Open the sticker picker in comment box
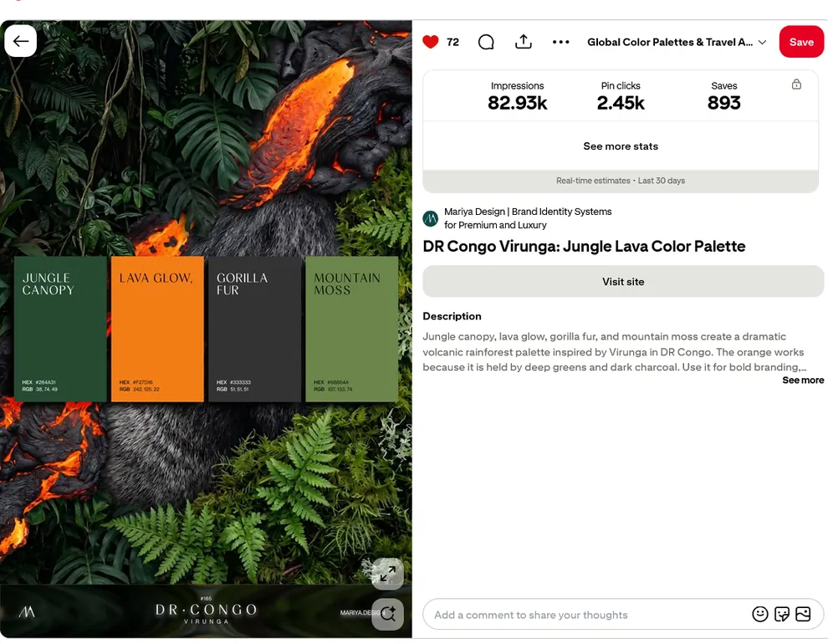 pos(781,614)
